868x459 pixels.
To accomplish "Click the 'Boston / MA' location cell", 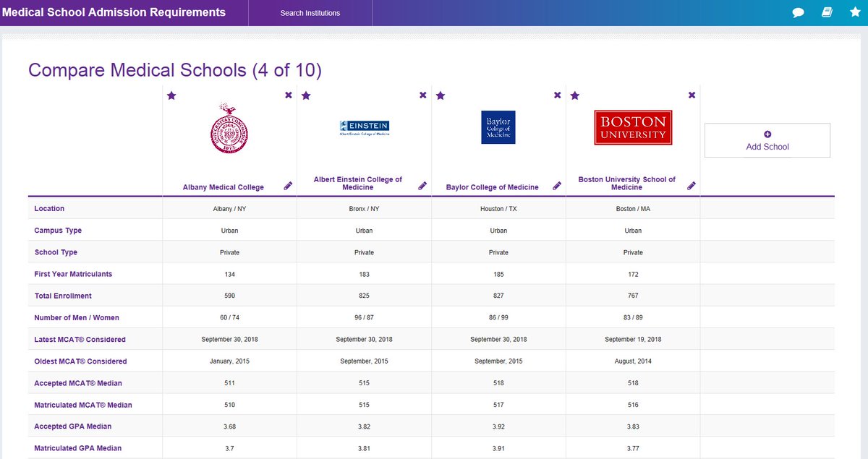I will pos(633,209).
